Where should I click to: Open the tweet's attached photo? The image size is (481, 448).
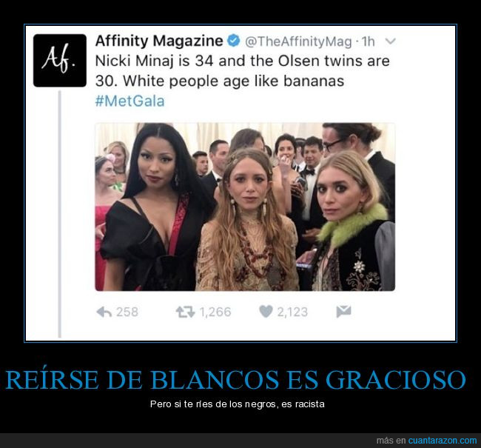[x=245, y=207]
